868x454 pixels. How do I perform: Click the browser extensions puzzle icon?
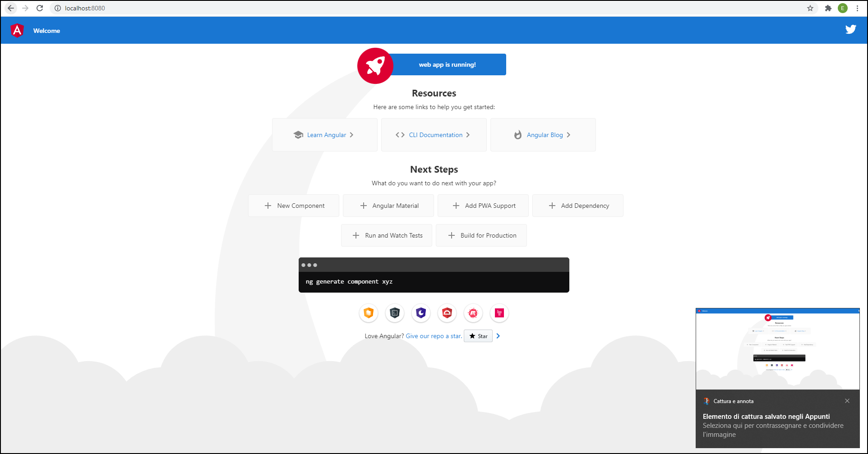[828, 8]
